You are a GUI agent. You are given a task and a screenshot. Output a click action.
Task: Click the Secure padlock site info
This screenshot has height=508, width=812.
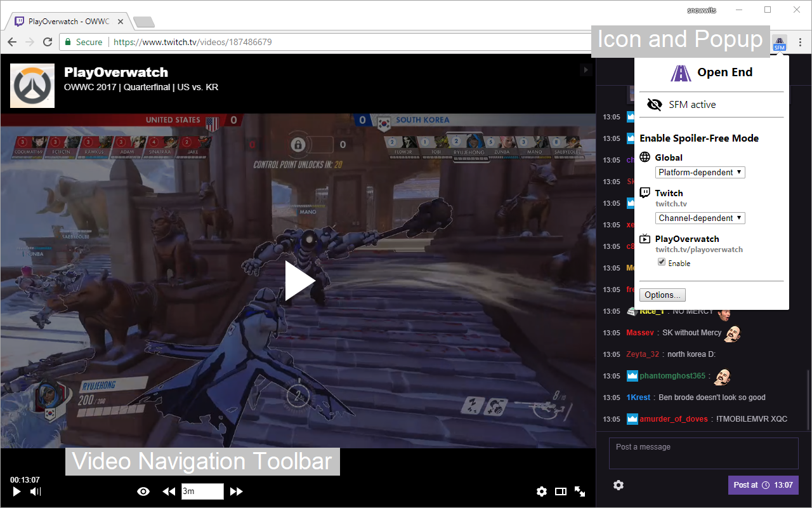(84, 42)
